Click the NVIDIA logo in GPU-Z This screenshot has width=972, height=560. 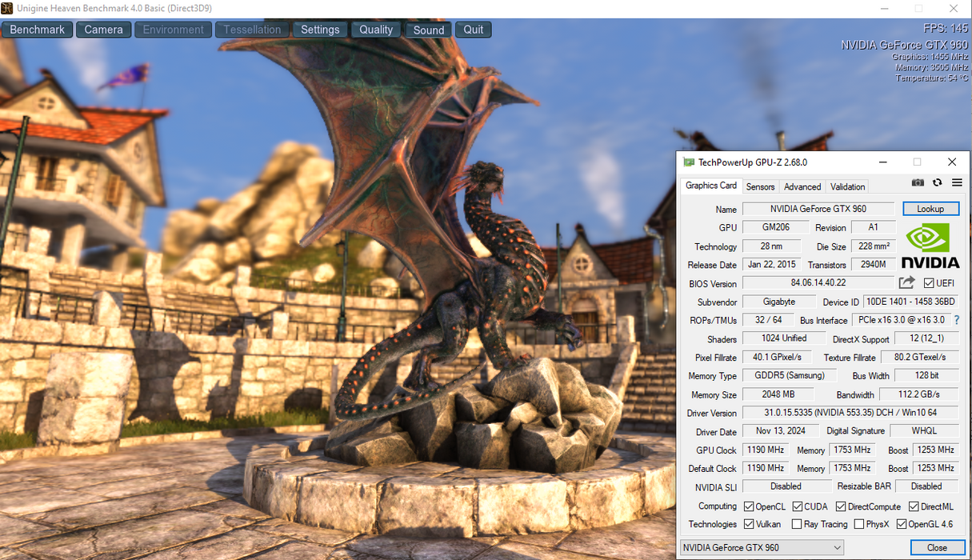coord(930,246)
